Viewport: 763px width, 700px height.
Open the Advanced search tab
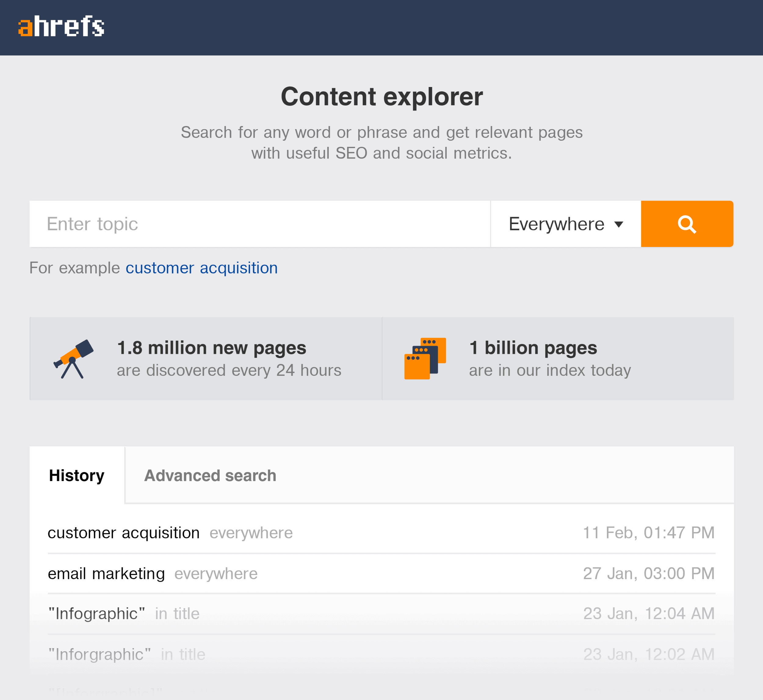(x=210, y=475)
